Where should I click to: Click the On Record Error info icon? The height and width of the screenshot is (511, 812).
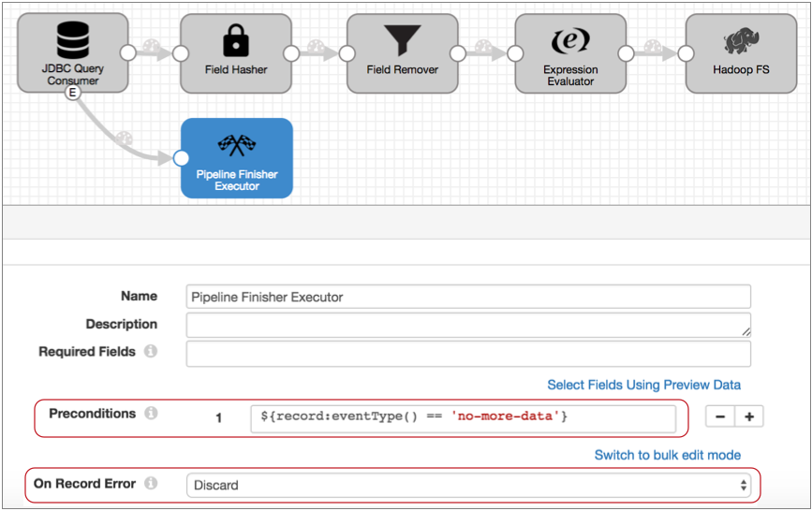151,484
